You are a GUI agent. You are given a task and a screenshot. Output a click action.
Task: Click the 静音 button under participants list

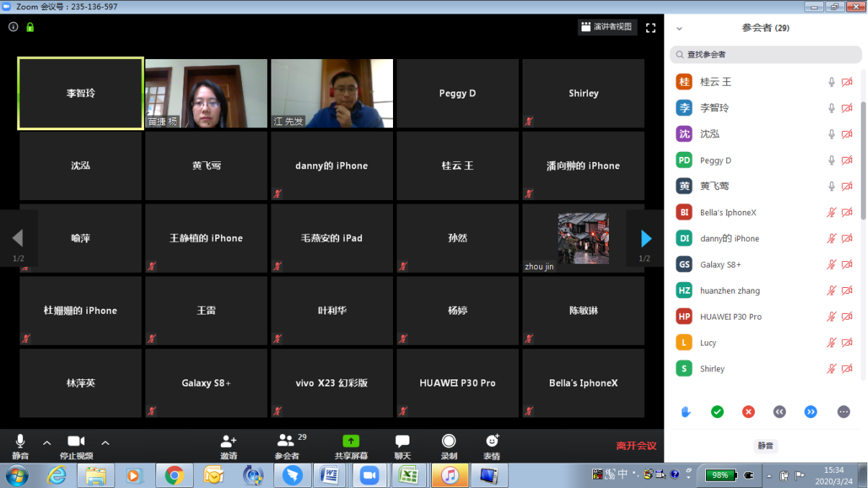(765, 446)
